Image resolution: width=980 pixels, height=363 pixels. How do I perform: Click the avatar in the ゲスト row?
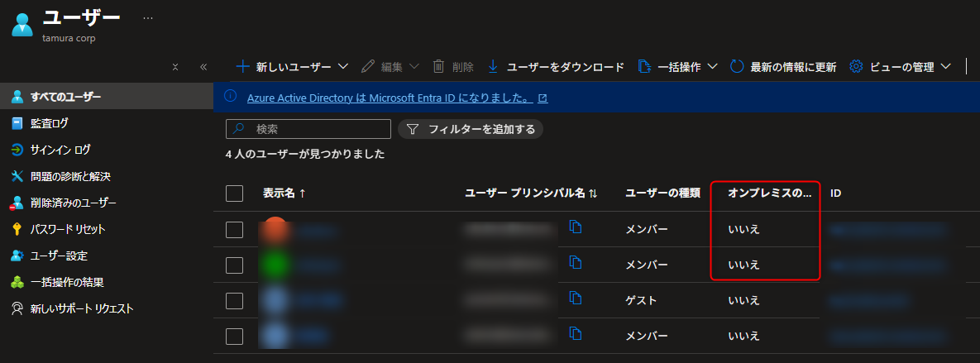tap(275, 301)
